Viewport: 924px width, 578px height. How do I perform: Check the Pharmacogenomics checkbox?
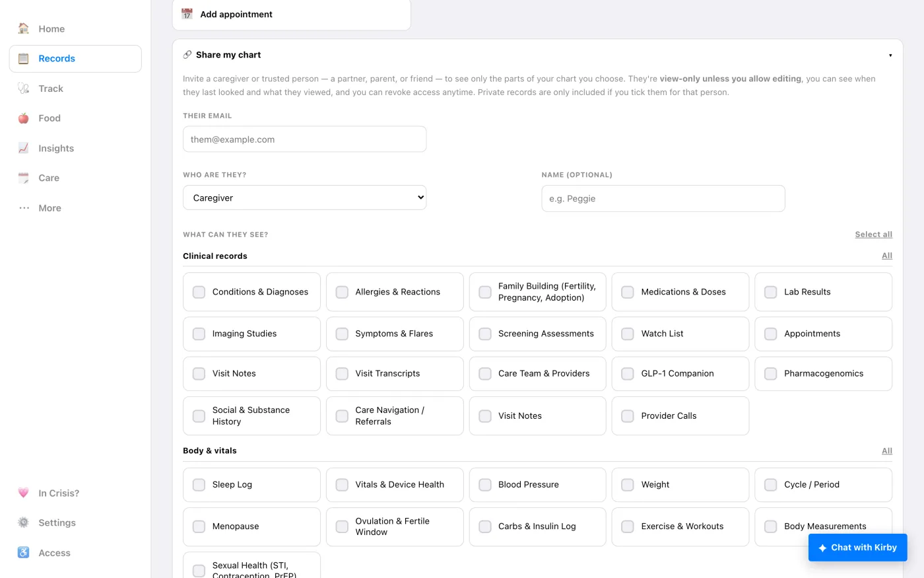click(770, 374)
